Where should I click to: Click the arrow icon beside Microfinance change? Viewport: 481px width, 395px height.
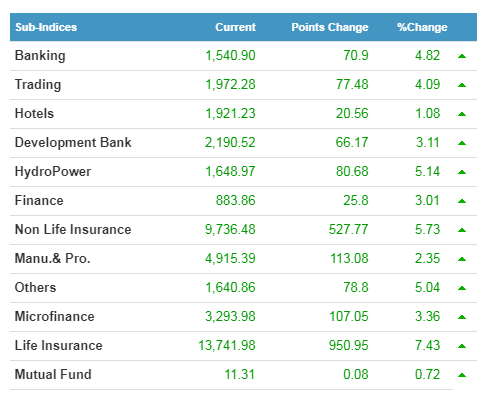462,317
